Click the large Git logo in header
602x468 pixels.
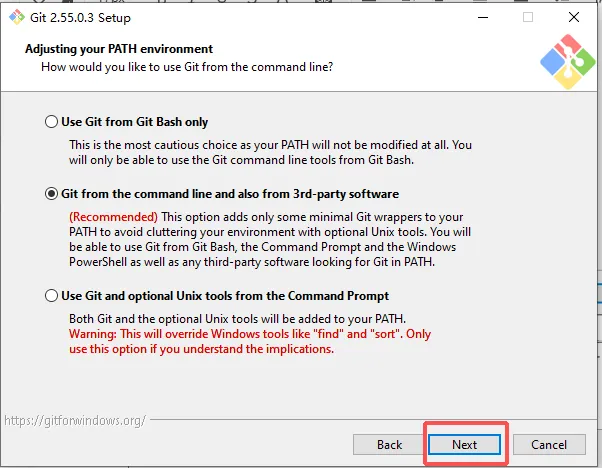[x=567, y=61]
